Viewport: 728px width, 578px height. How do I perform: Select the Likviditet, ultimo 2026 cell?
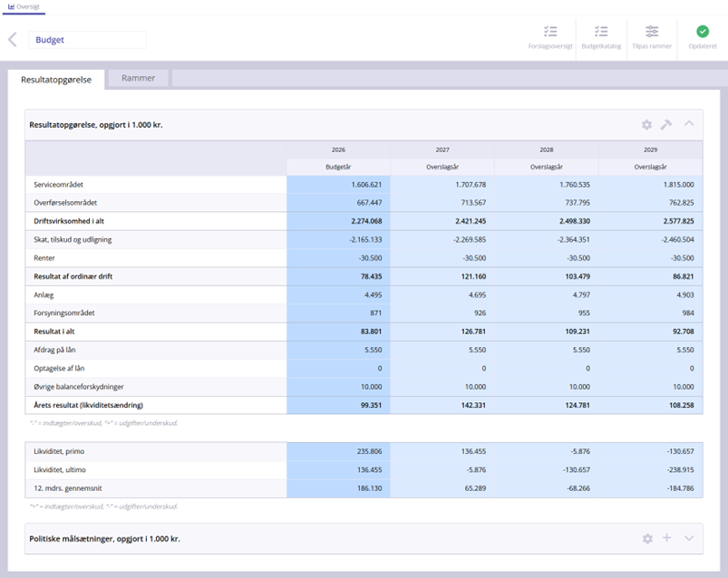click(x=338, y=470)
